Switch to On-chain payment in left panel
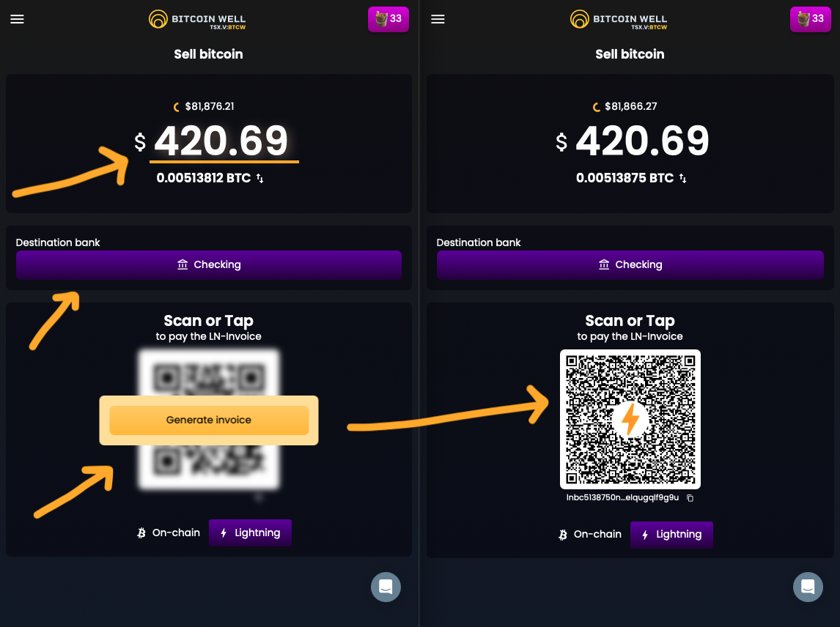Image resolution: width=840 pixels, height=627 pixels. [169, 533]
